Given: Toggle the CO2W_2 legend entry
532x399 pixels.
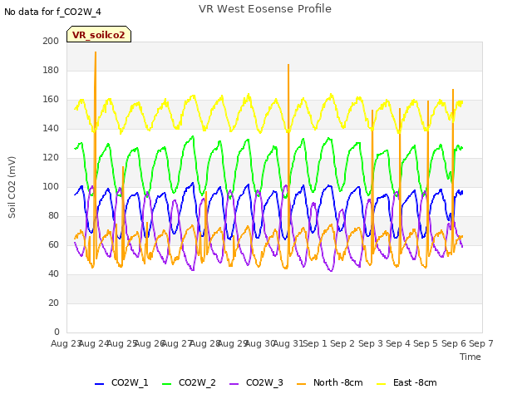Looking at the screenshot, I should [x=189, y=382].
